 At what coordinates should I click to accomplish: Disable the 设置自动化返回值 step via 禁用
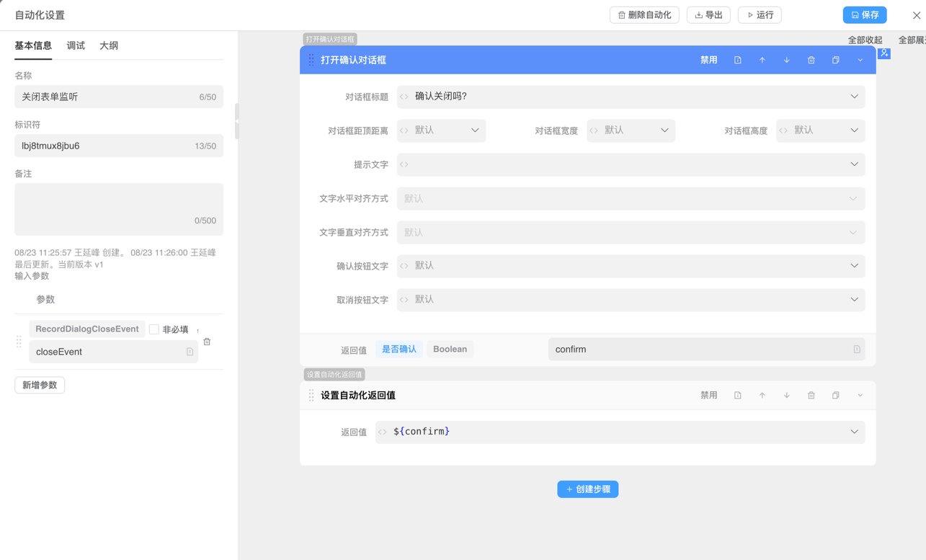[709, 395]
